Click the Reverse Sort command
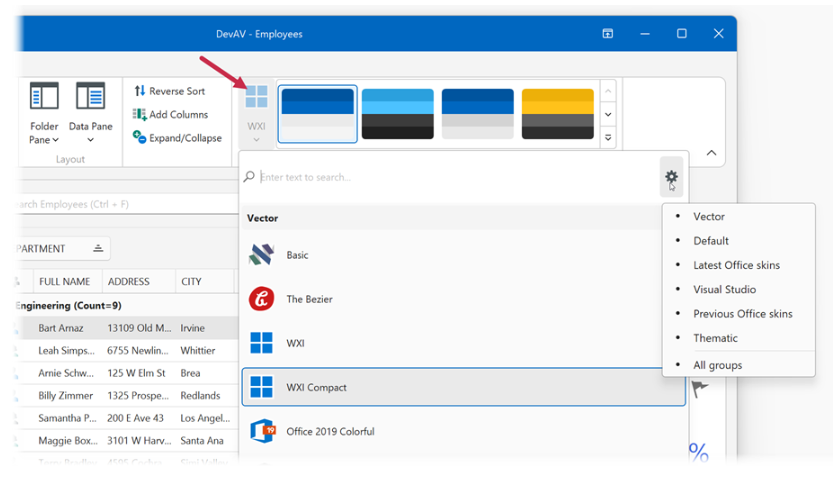 pyautogui.click(x=170, y=91)
